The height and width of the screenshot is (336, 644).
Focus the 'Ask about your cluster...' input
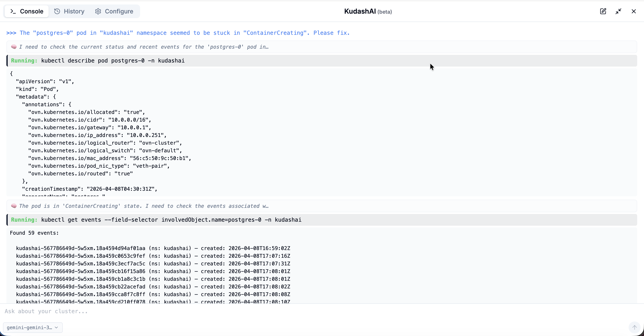pos(322,311)
